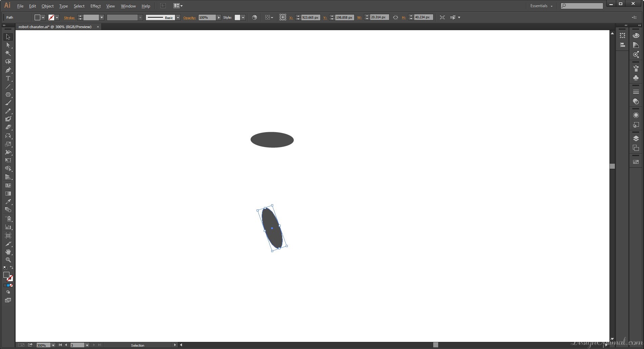The width and height of the screenshot is (644, 349).
Task: Click the Fill color box in toolbox
Action: coord(6,275)
